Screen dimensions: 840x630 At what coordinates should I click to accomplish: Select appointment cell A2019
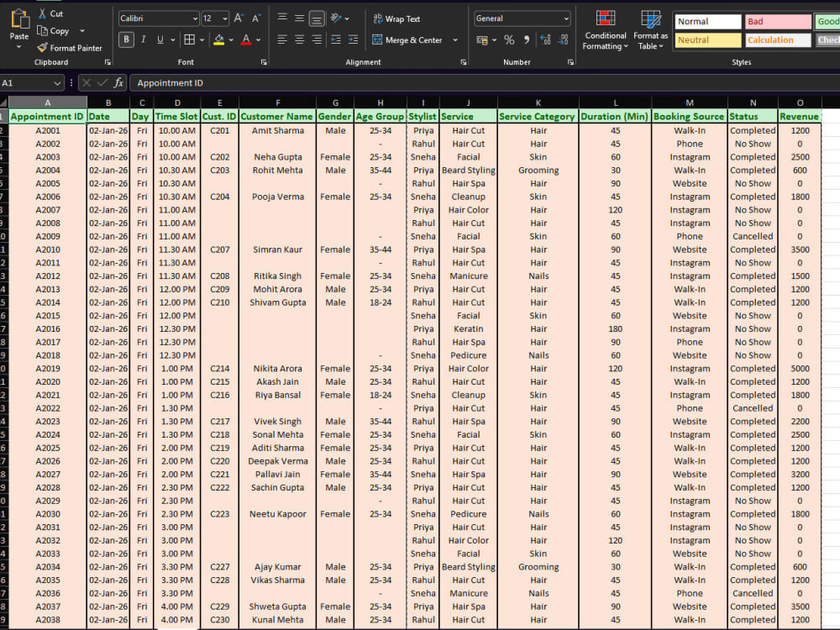(48, 369)
